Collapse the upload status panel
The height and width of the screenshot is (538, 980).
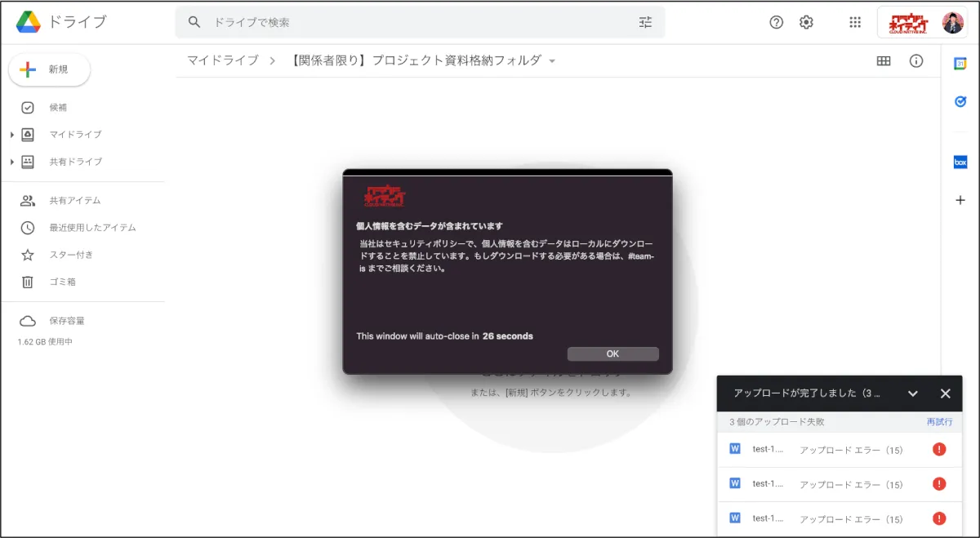coord(913,393)
